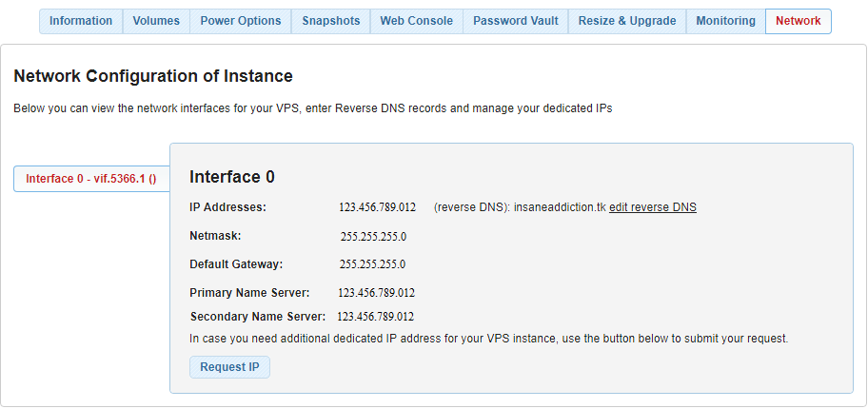
Task: Select the Network tab
Action: 798,21
